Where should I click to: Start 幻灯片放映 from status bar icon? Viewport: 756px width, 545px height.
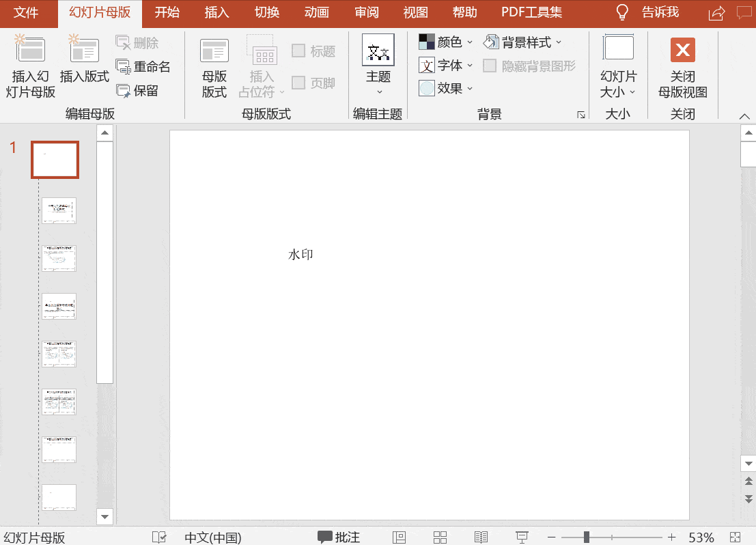[522, 537]
